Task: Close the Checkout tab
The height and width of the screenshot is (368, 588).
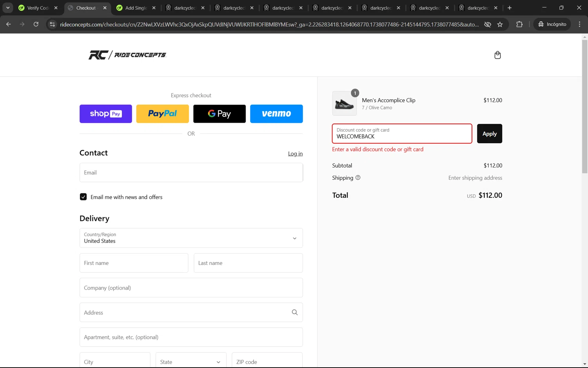Action: (x=105, y=8)
